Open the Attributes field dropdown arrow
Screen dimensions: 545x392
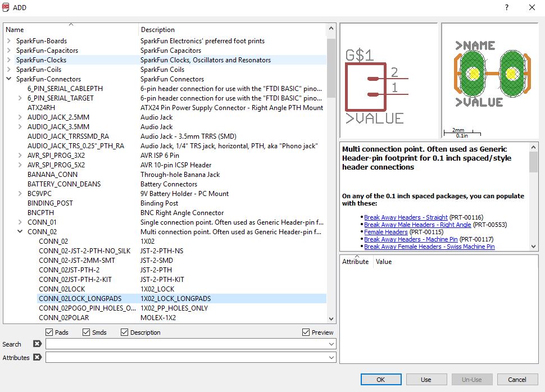[x=331, y=357]
